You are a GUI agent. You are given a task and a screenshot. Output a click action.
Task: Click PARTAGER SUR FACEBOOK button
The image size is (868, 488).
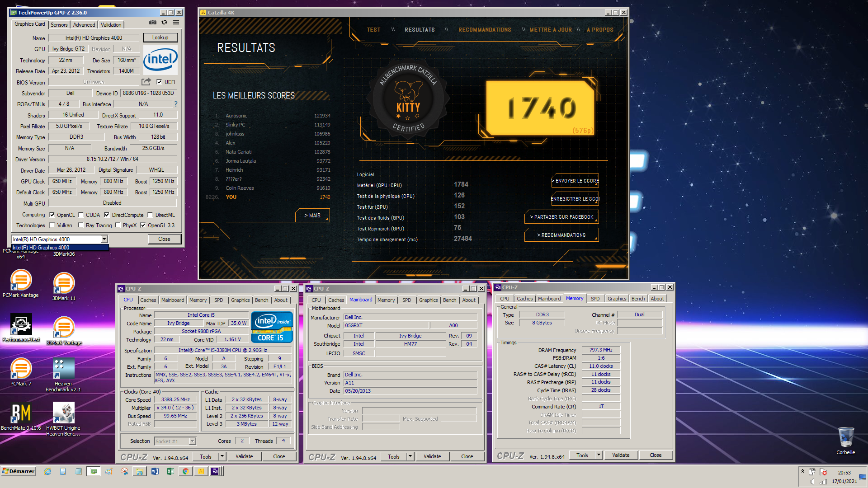click(561, 217)
